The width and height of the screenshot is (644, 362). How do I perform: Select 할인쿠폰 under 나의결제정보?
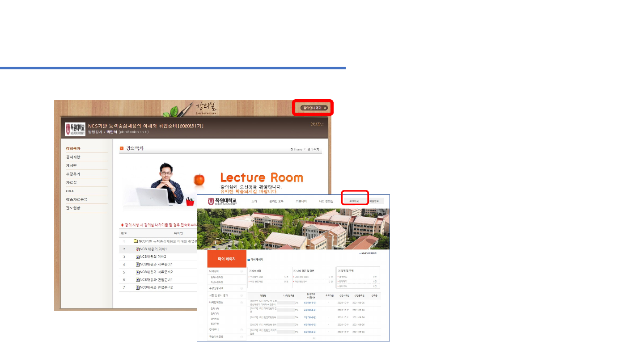coord(215,324)
